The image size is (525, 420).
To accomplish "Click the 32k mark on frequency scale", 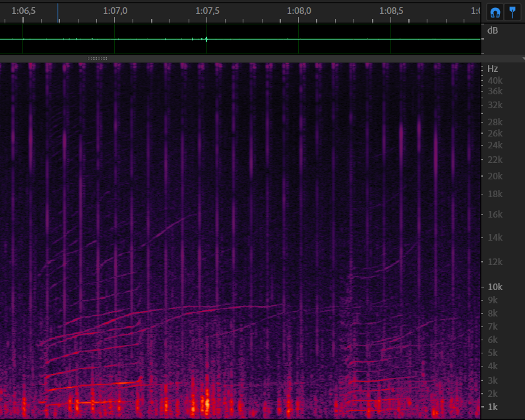I will pos(495,105).
